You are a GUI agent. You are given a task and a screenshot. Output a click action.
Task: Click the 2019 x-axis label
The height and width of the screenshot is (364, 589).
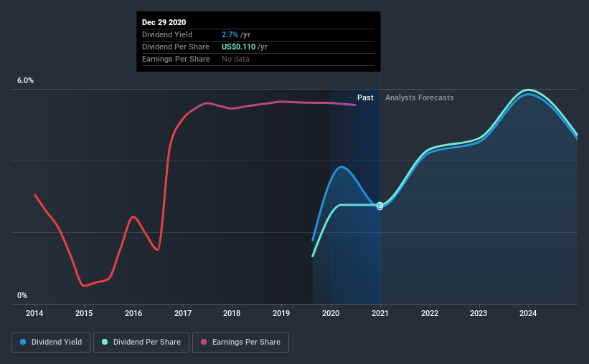(x=281, y=313)
